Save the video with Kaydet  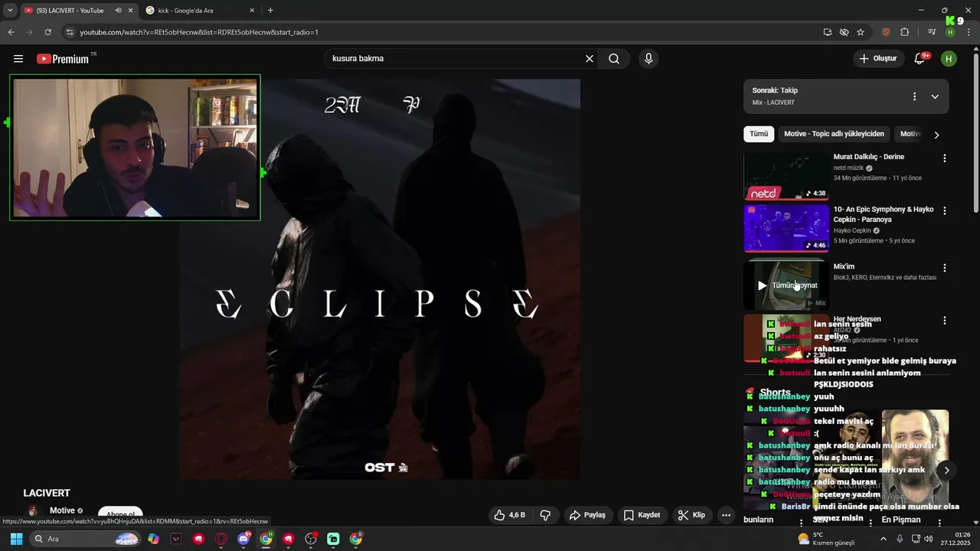[x=642, y=515]
